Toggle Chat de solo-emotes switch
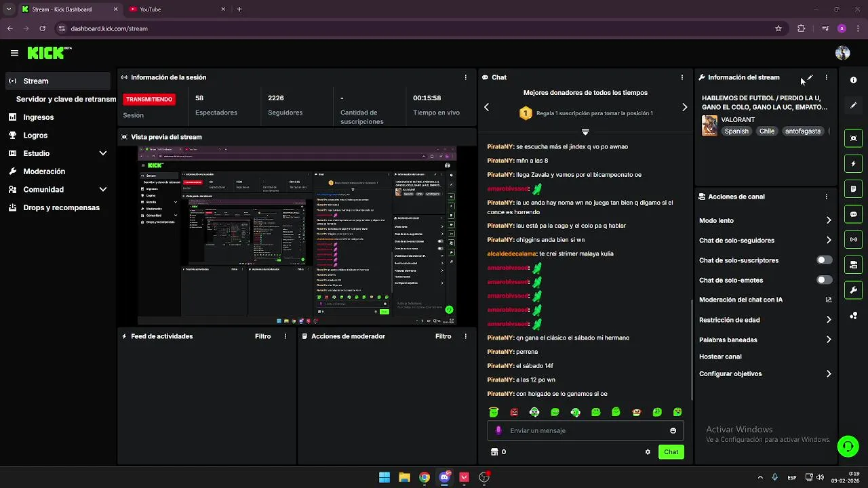Screen dimensions: 868x488 tap(824, 280)
